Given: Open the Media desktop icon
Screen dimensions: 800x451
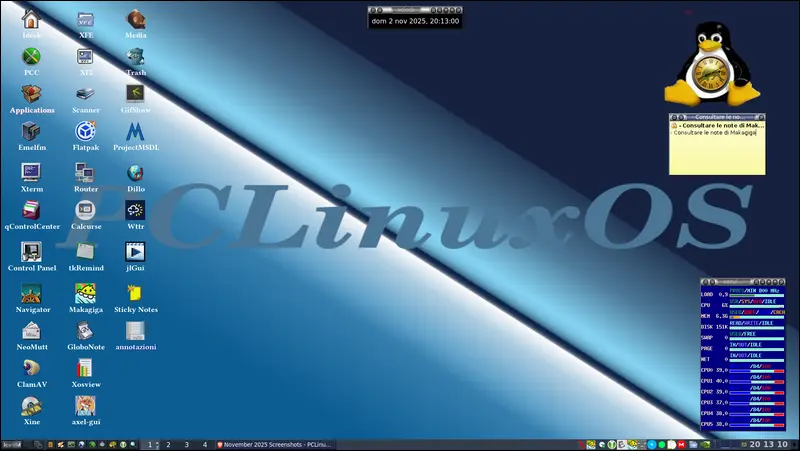Looking at the screenshot, I should (x=135, y=20).
